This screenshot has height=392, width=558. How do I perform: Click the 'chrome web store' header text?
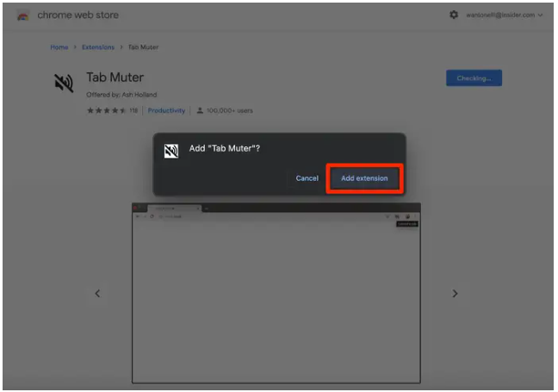coord(78,15)
